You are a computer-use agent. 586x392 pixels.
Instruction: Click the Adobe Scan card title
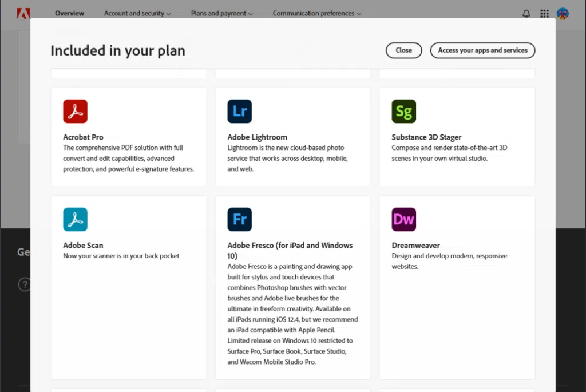83,246
